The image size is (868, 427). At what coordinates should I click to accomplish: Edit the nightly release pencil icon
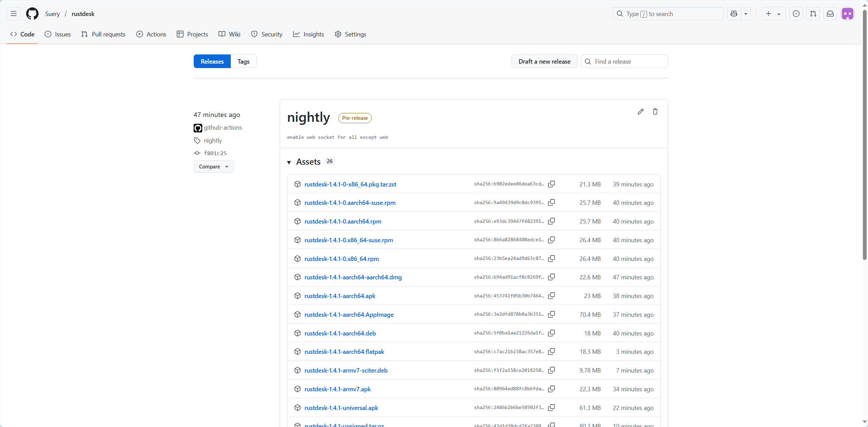[641, 112]
